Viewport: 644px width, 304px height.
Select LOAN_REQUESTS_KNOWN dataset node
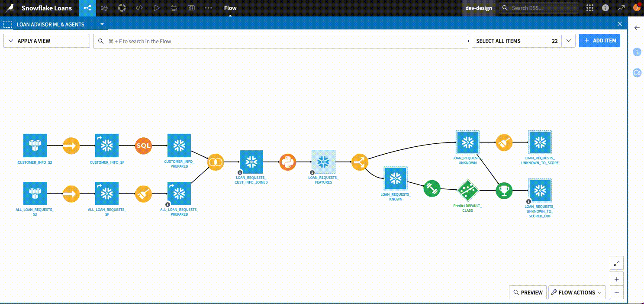pyautogui.click(x=396, y=178)
